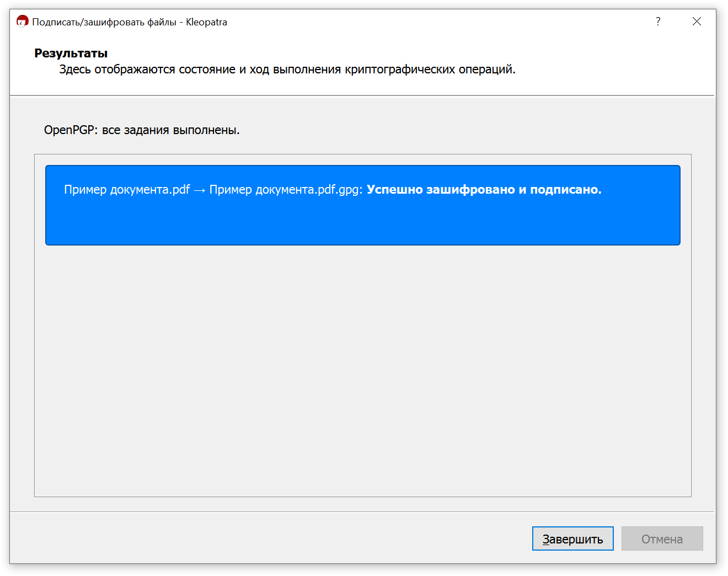Click the empty footer area left of Завершить
Image resolution: width=728 pixels, height=576 pixels.
270,538
